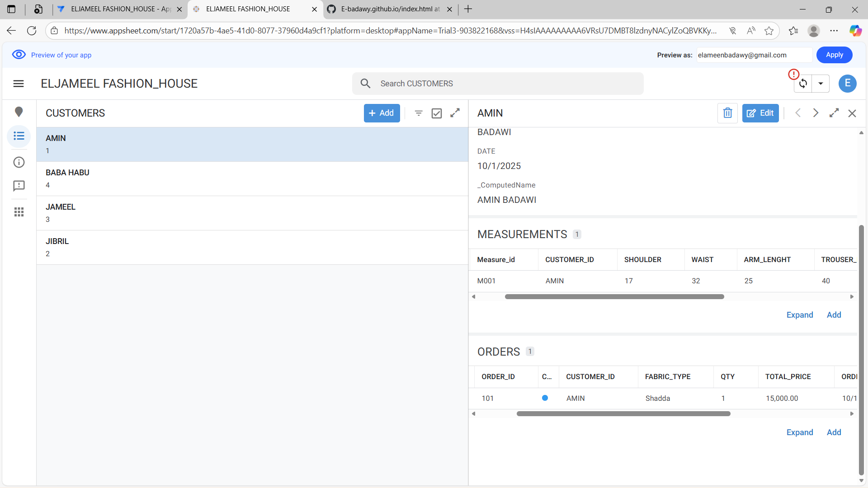Click the sync refresh icon

pos(803,84)
